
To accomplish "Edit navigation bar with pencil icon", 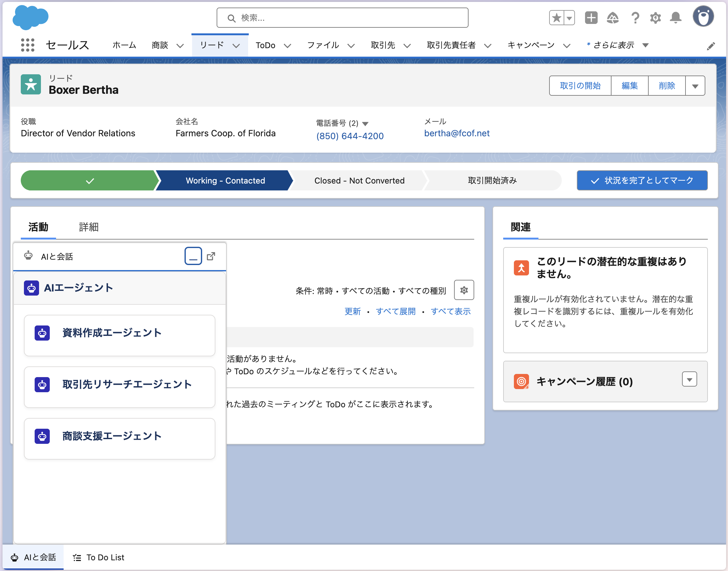I will 711,46.
